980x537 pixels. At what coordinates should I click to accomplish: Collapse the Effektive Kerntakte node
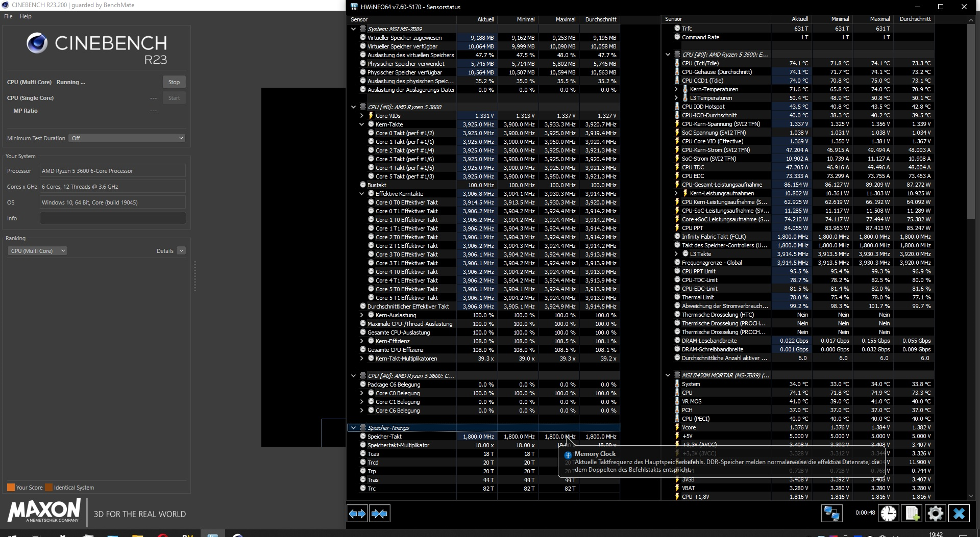coord(361,194)
